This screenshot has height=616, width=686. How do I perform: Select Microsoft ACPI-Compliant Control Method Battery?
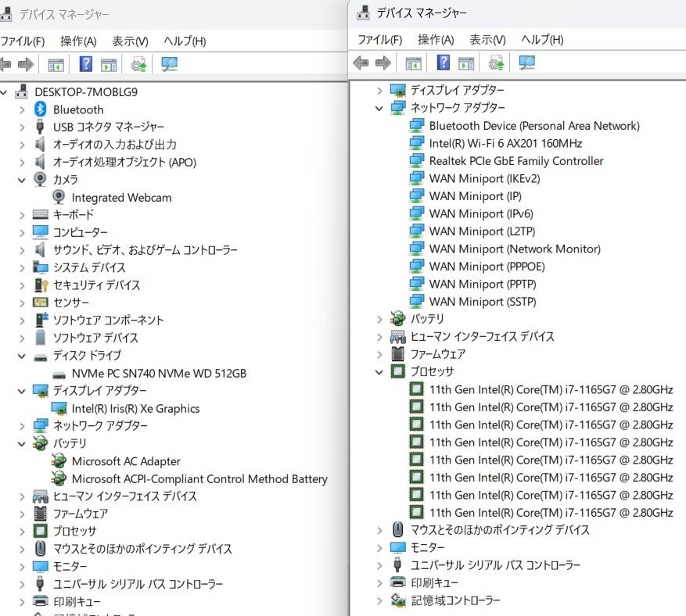(199, 478)
